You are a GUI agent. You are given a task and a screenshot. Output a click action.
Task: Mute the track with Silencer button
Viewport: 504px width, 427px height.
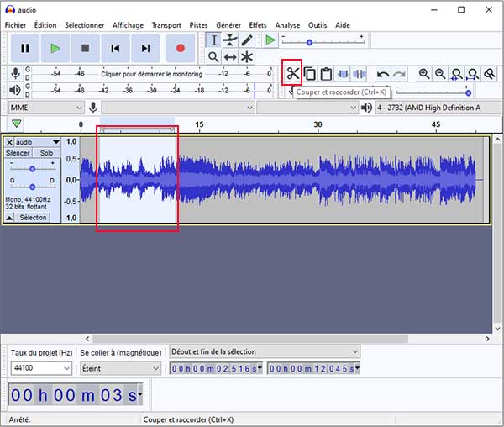[x=18, y=153]
